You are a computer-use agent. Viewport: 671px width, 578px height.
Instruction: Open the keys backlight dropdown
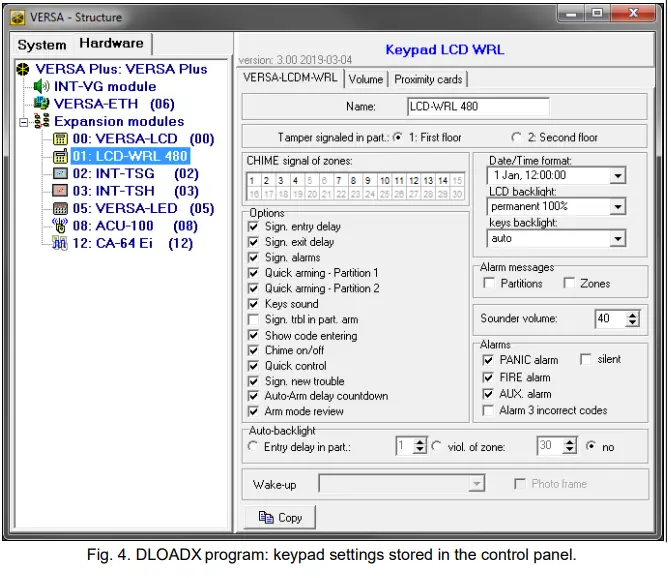618,238
